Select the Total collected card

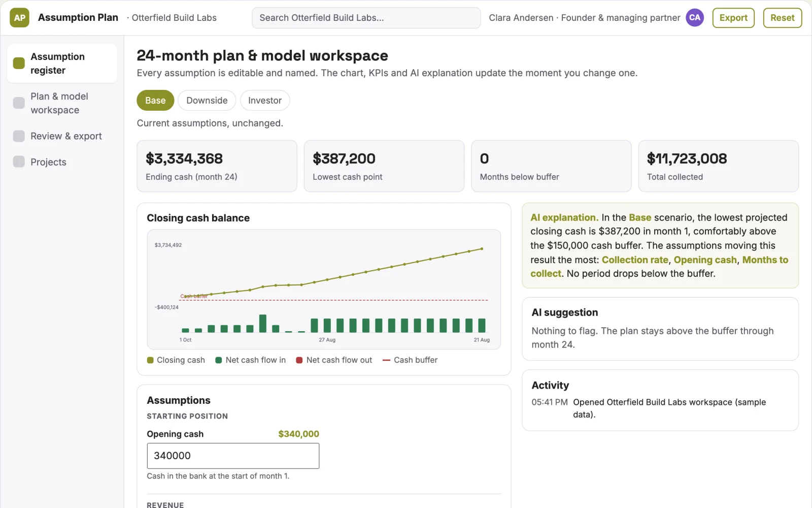tap(718, 166)
